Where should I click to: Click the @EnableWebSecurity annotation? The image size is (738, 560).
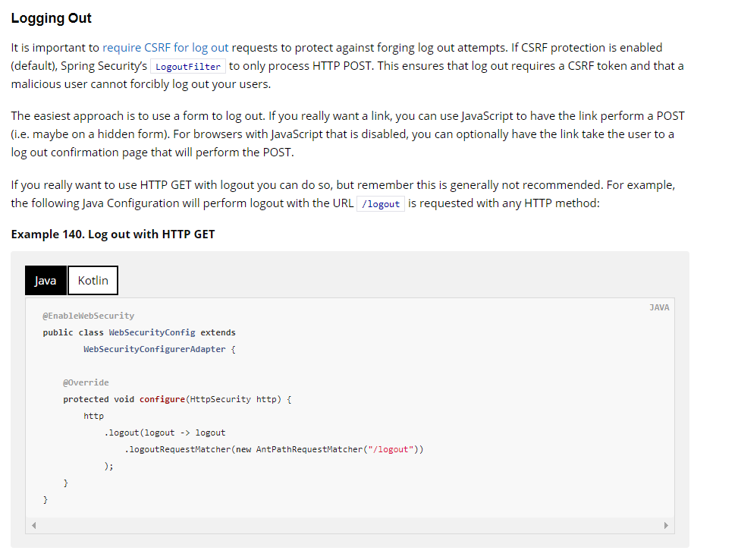[x=89, y=316]
